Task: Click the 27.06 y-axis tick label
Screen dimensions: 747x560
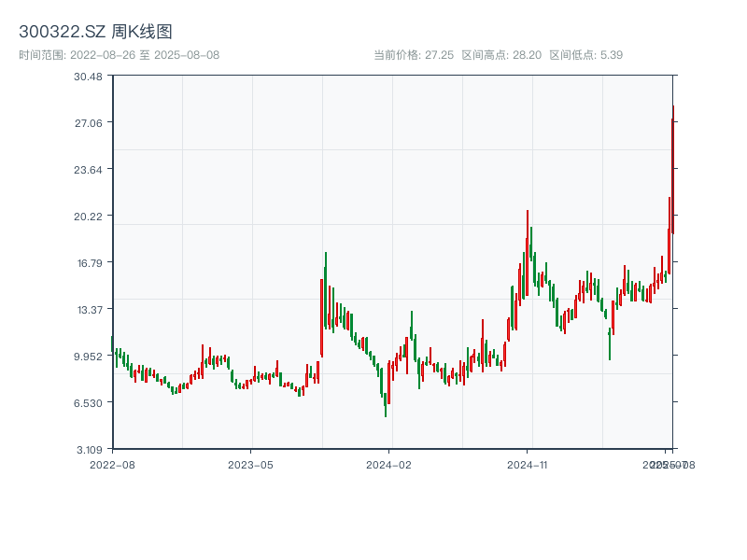Action: [88, 122]
